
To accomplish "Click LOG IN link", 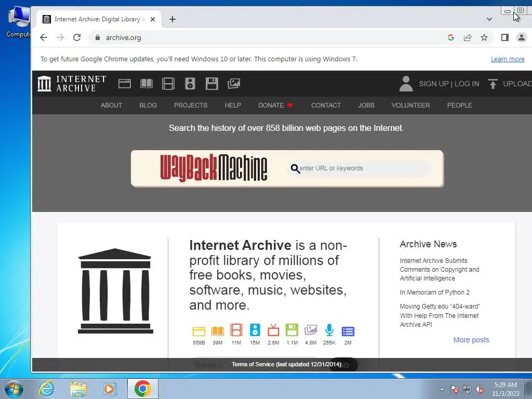I will click(x=467, y=84).
